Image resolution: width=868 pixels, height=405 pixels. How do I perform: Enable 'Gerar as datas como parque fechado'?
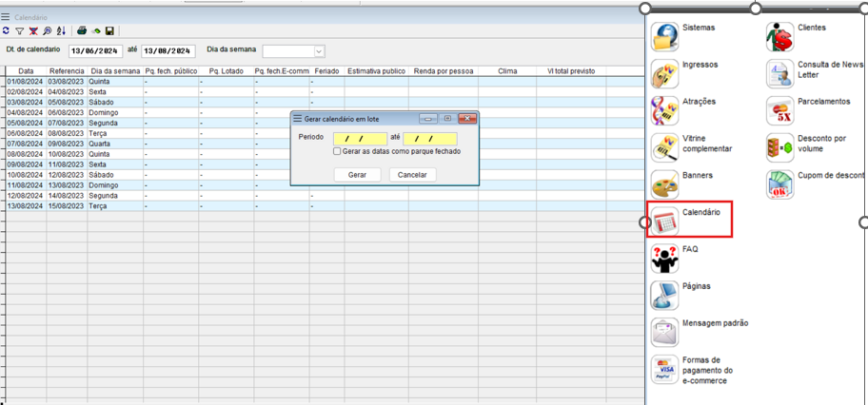click(338, 151)
